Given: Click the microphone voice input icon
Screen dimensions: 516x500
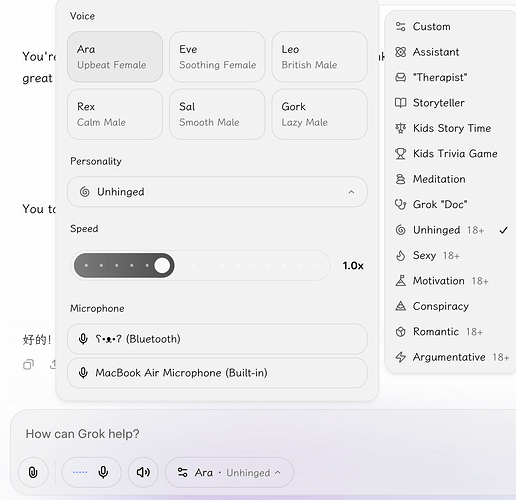Looking at the screenshot, I should click(x=103, y=472).
